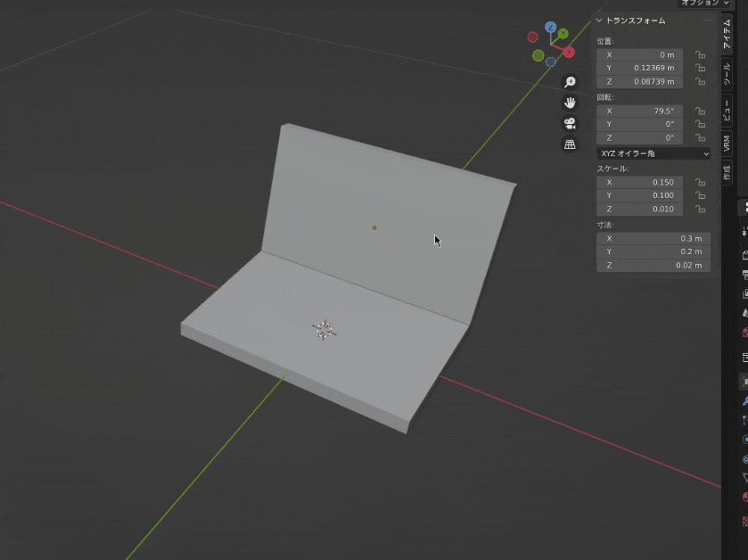
Task: Open the XYZ オイラー角 rotation mode dropdown
Action: [653, 153]
